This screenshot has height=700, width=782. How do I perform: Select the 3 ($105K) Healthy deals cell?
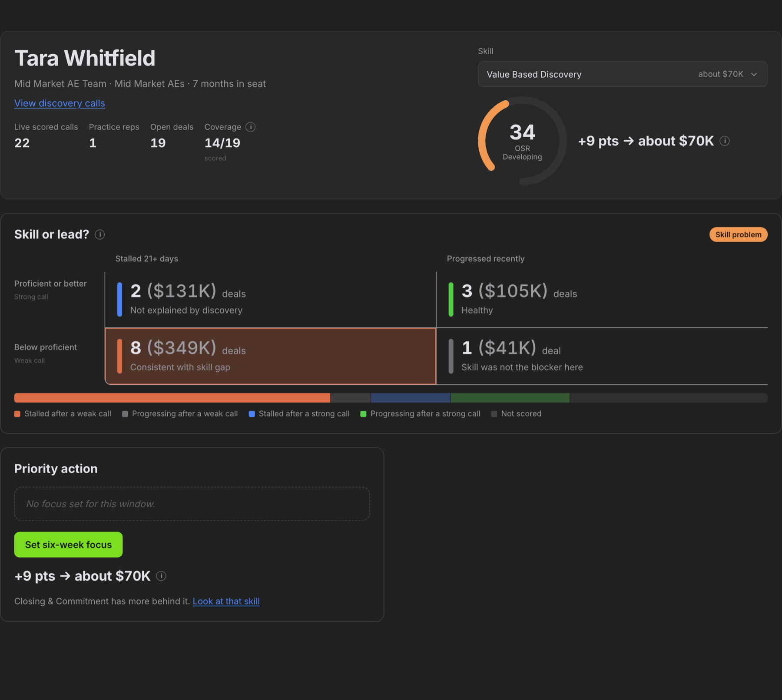click(602, 300)
